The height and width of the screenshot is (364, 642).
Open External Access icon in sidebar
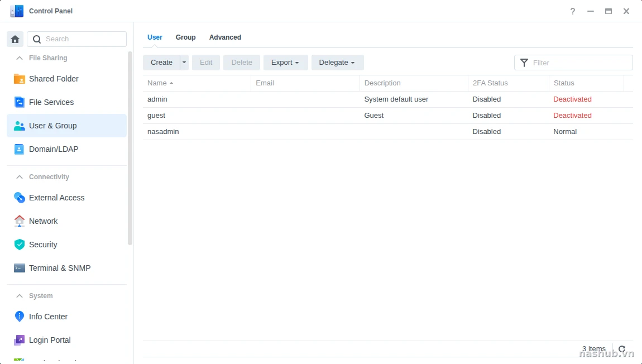click(19, 198)
